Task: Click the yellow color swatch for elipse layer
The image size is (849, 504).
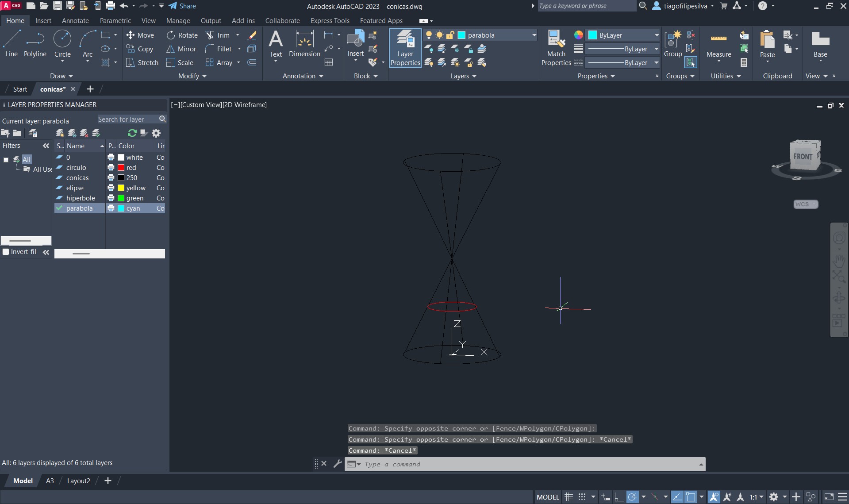Action: tap(121, 188)
